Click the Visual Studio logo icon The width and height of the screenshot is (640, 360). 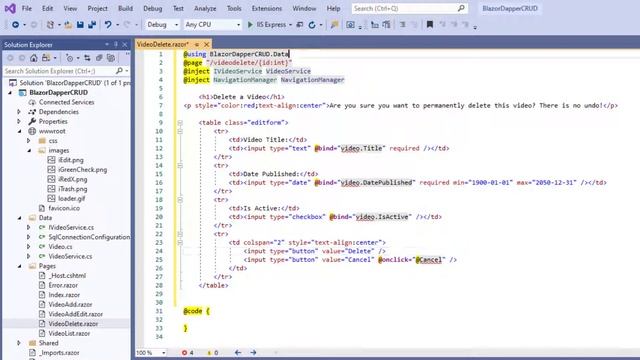[x=10, y=8]
